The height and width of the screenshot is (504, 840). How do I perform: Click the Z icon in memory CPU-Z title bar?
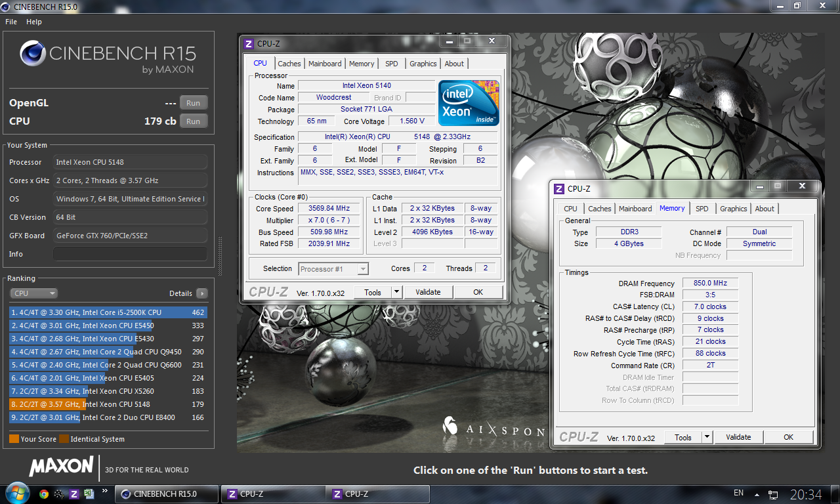click(x=559, y=189)
